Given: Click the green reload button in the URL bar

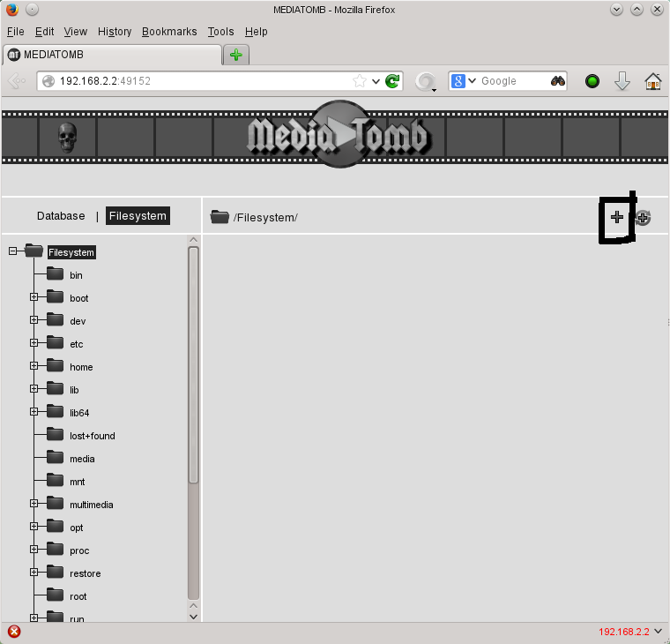Looking at the screenshot, I should click(393, 81).
